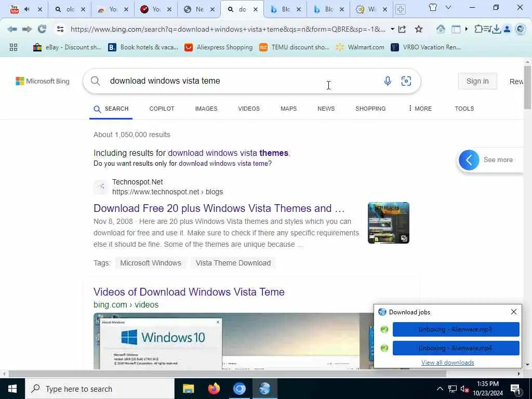Expand hidden toolbar items small arrow

(x=467, y=29)
